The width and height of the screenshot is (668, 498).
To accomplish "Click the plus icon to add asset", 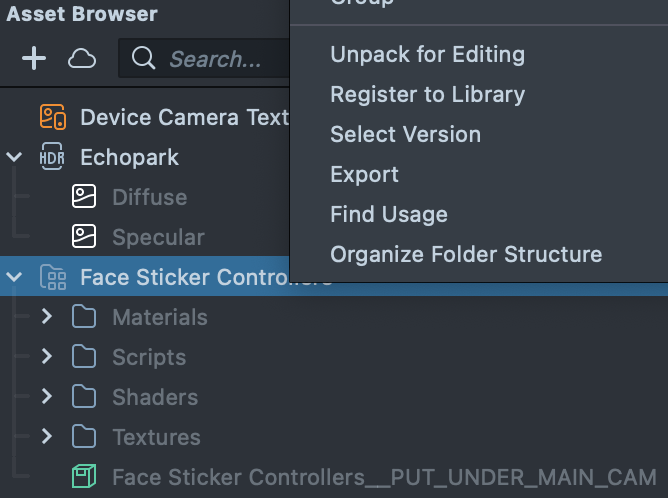I will point(34,59).
